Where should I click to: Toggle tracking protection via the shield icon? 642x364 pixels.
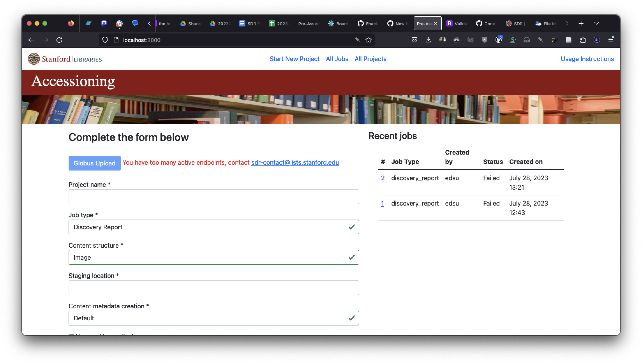[x=105, y=40]
